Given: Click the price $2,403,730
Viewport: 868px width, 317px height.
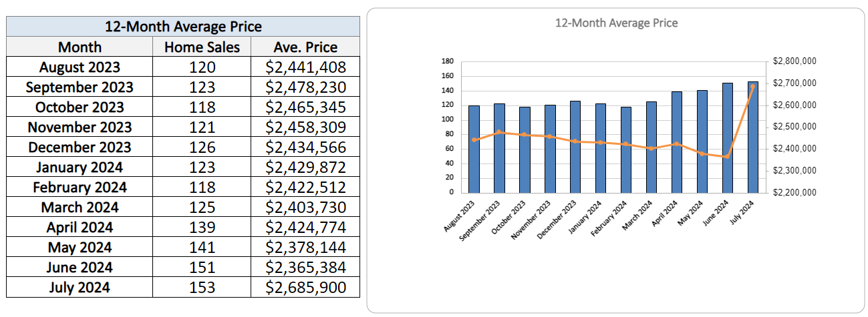Looking at the screenshot, I should [305, 207].
